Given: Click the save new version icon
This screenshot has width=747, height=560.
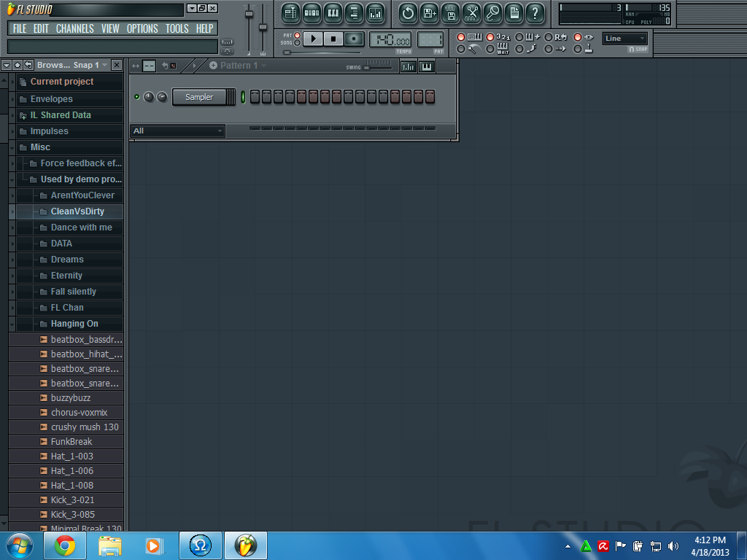Looking at the screenshot, I should [x=429, y=13].
